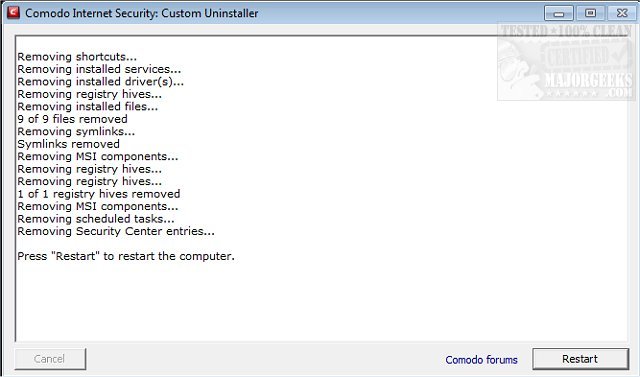Select the 'Removing symlinks...' line
The width and height of the screenshot is (640, 377).
coord(76,131)
